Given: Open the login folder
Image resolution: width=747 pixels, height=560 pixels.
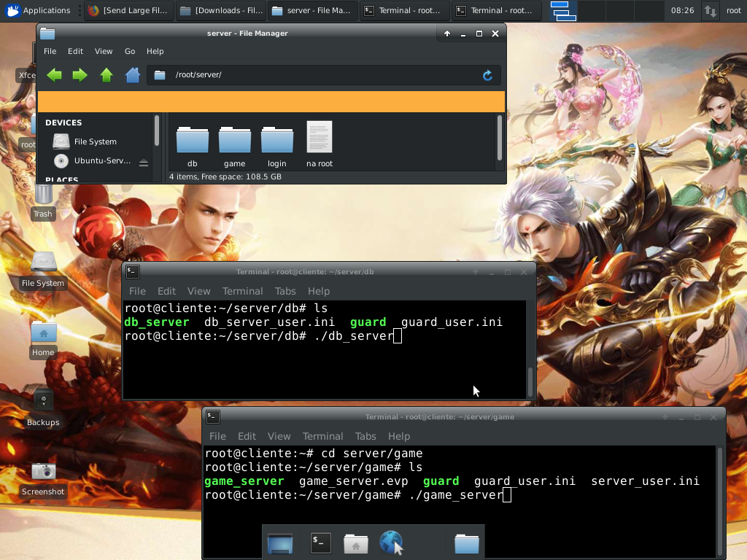Looking at the screenshot, I should coord(277,141).
